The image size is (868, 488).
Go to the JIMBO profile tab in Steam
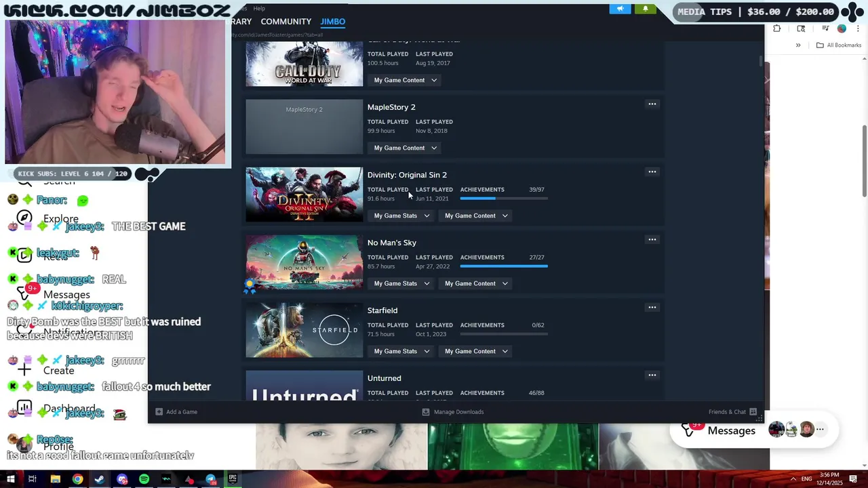pos(333,22)
